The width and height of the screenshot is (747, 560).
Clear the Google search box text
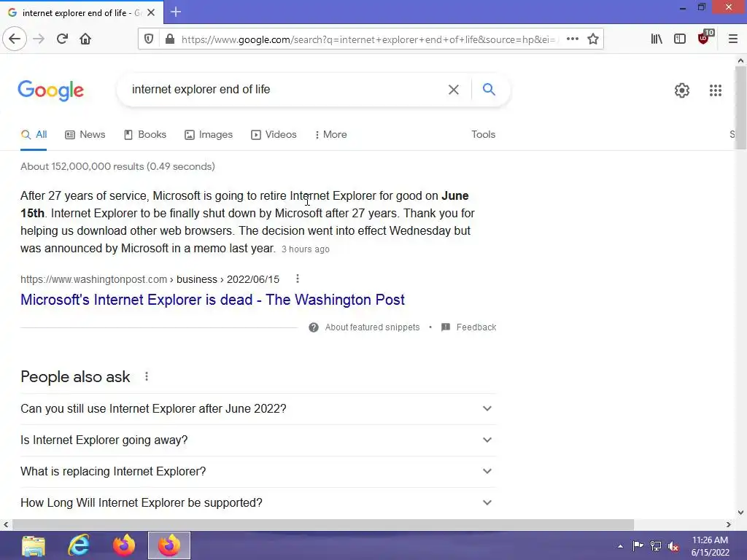[x=454, y=90]
